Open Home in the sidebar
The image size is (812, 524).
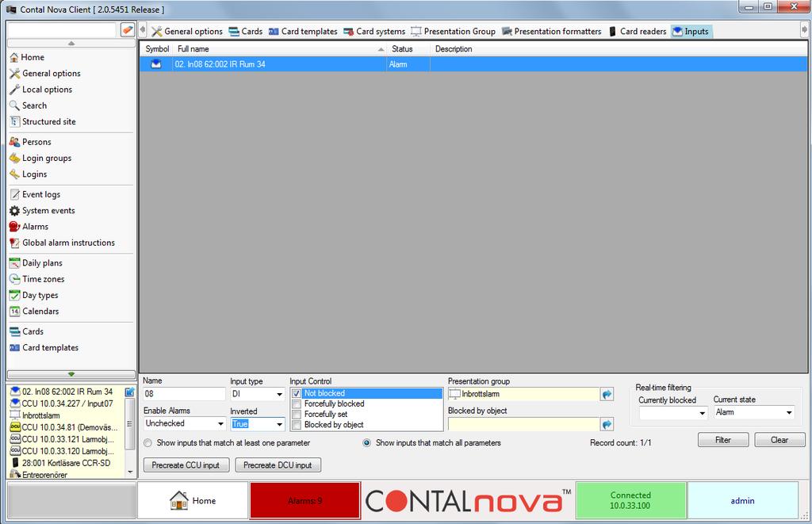click(x=27, y=57)
